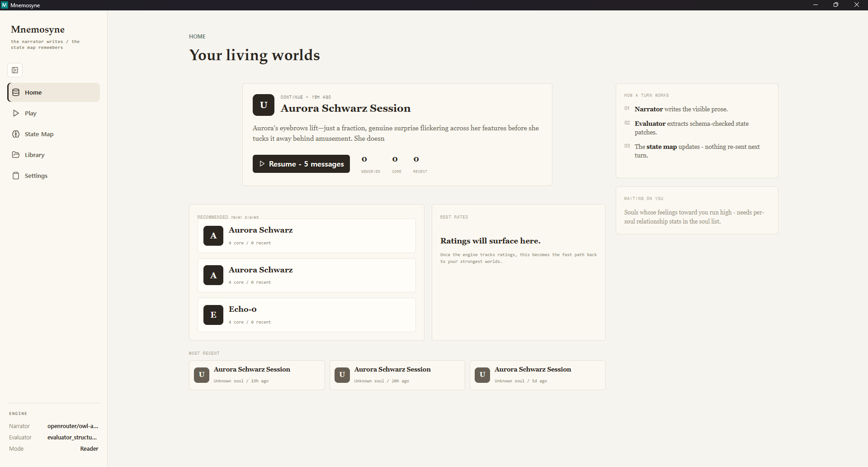Click the Evaluator engine value evaluator_structu...
Viewport: 868px width, 467px height.
[x=72, y=438]
